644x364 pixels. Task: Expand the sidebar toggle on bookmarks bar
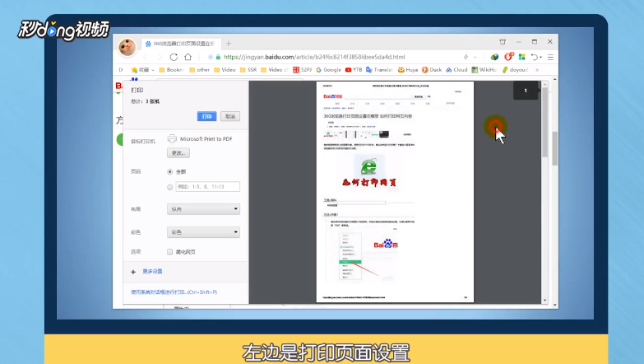point(121,70)
